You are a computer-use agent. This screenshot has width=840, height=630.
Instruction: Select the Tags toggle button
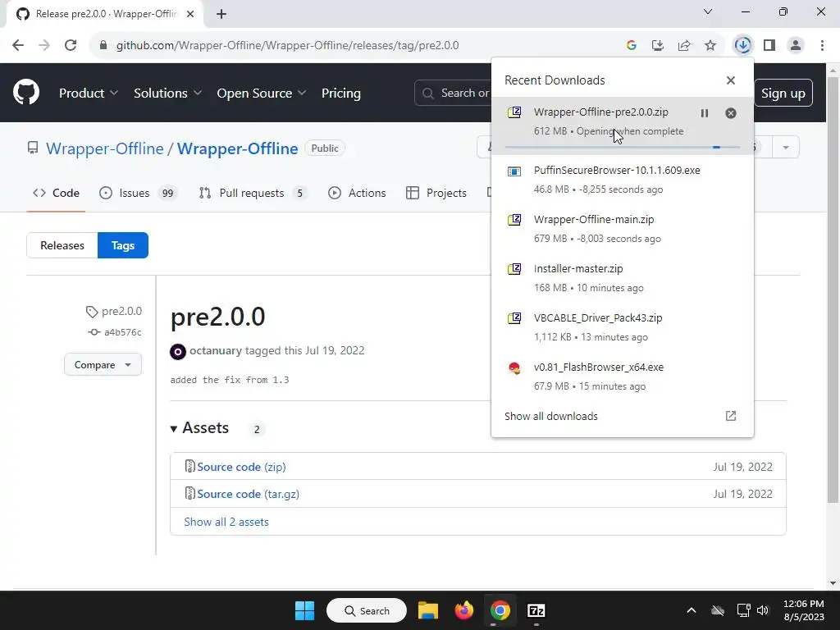click(123, 245)
